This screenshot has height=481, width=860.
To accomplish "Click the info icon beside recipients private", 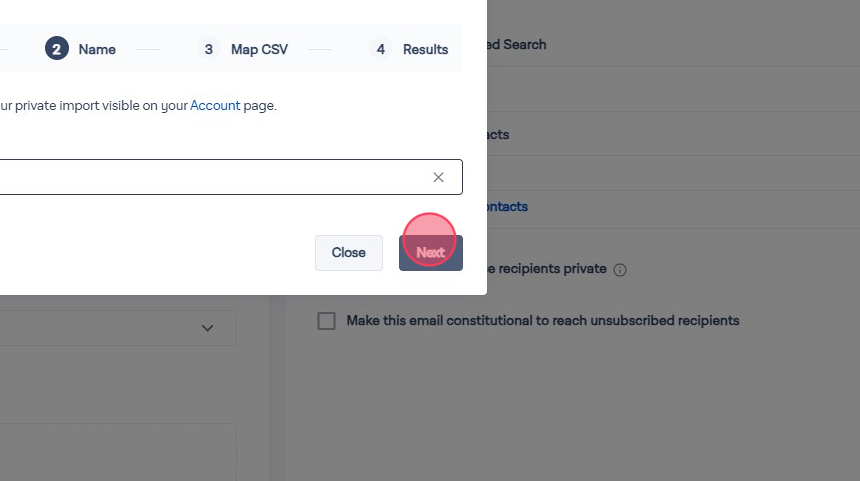I will coord(620,270).
